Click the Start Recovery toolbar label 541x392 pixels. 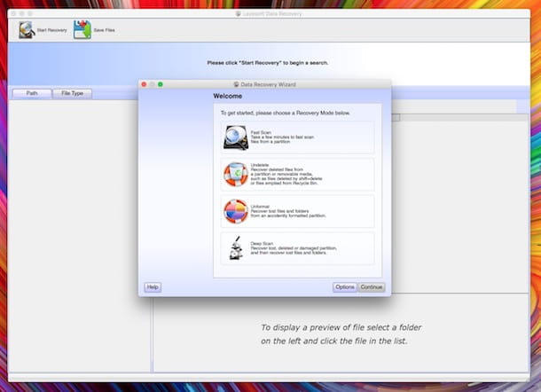tap(51, 30)
